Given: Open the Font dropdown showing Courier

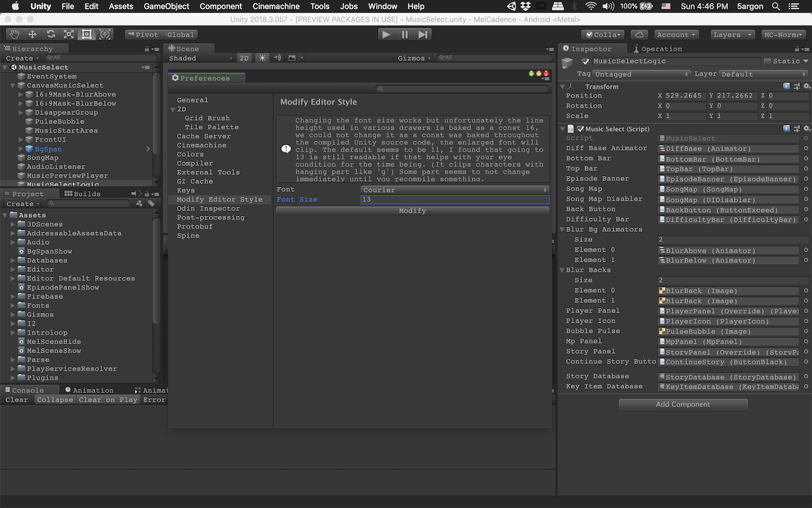Looking at the screenshot, I should coord(455,190).
